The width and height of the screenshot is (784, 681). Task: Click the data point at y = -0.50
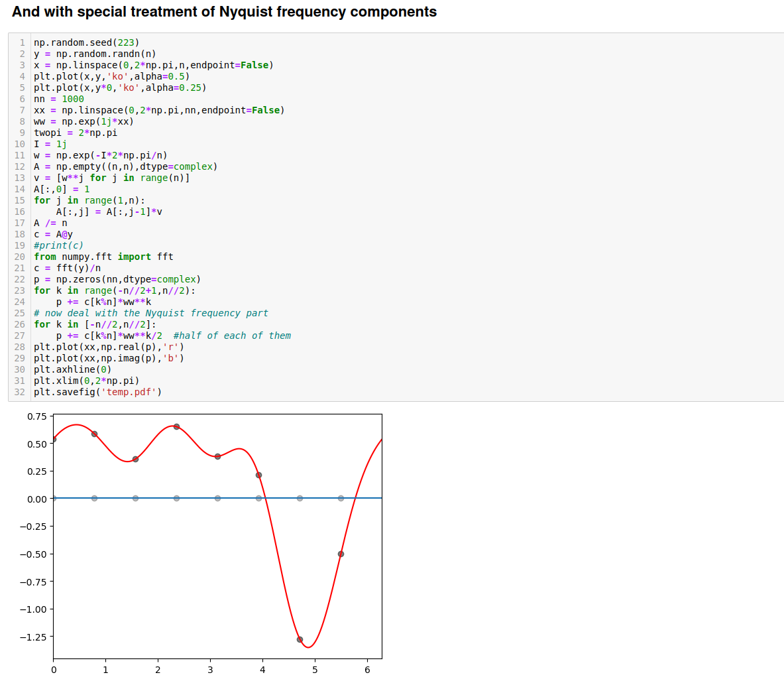tap(341, 554)
